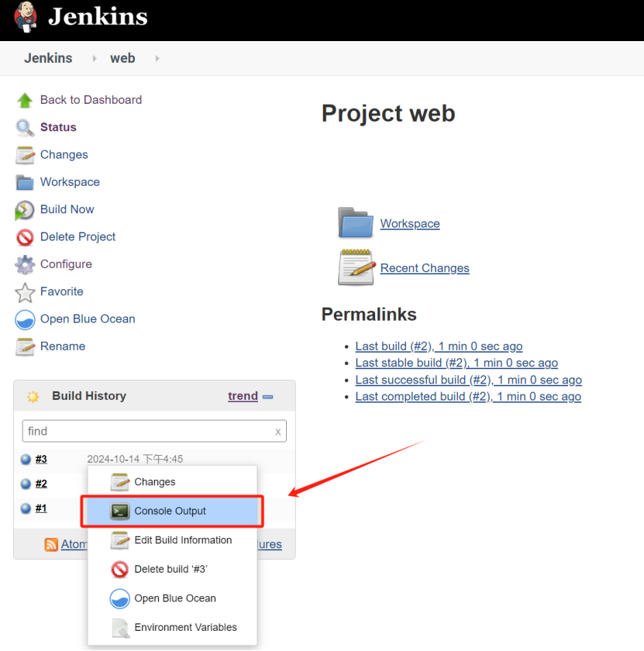Viewport: 644px width, 651px height.
Task: Collapse Build History with the minus icon
Action: 268,397
